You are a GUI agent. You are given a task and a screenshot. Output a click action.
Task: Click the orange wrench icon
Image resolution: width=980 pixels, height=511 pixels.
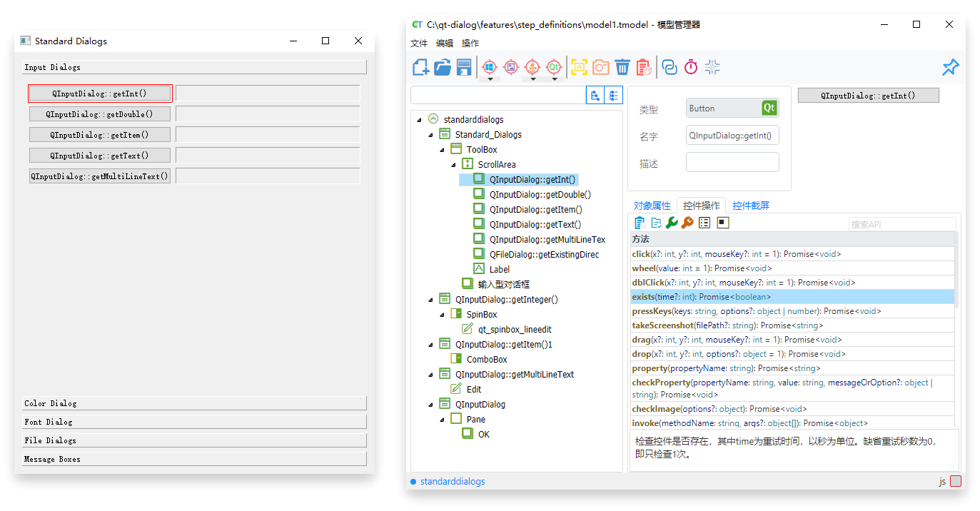[x=687, y=223]
